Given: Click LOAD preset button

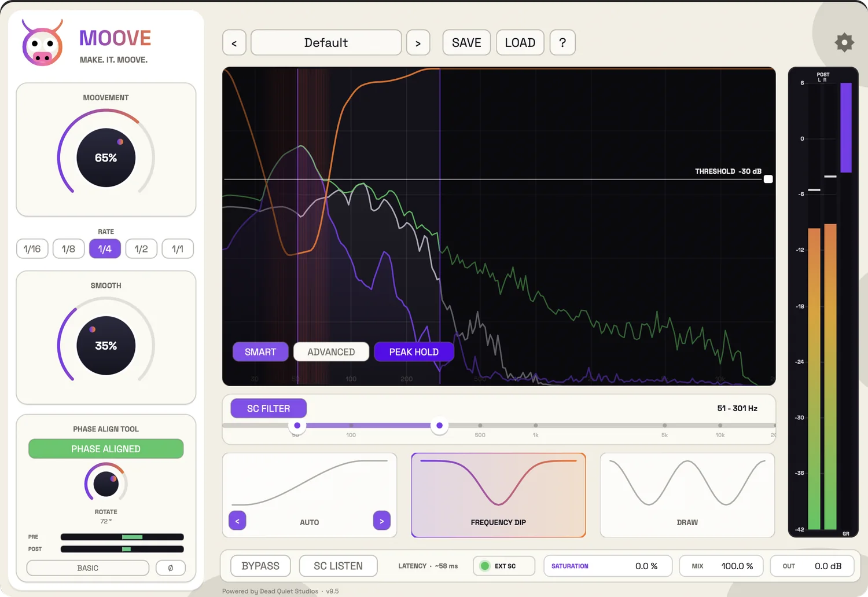Looking at the screenshot, I should 520,43.
